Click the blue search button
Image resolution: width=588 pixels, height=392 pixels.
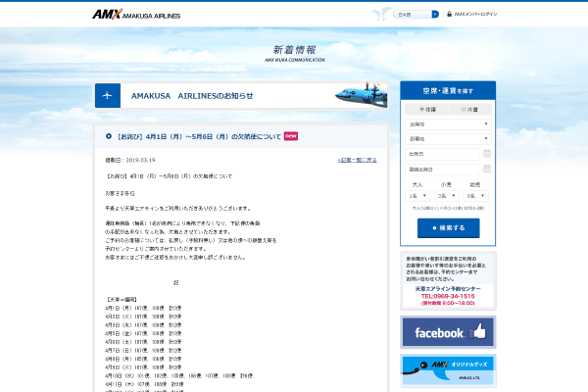[x=449, y=228]
